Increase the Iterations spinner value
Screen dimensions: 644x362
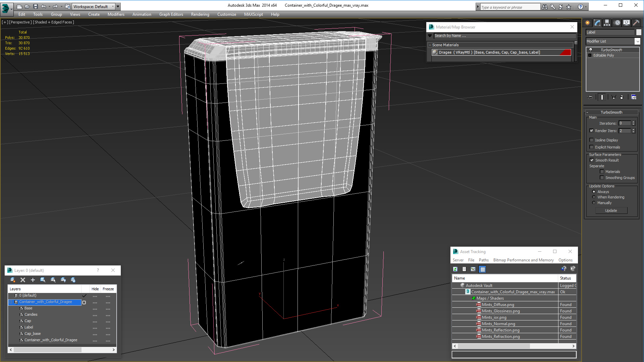(x=633, y=122)
